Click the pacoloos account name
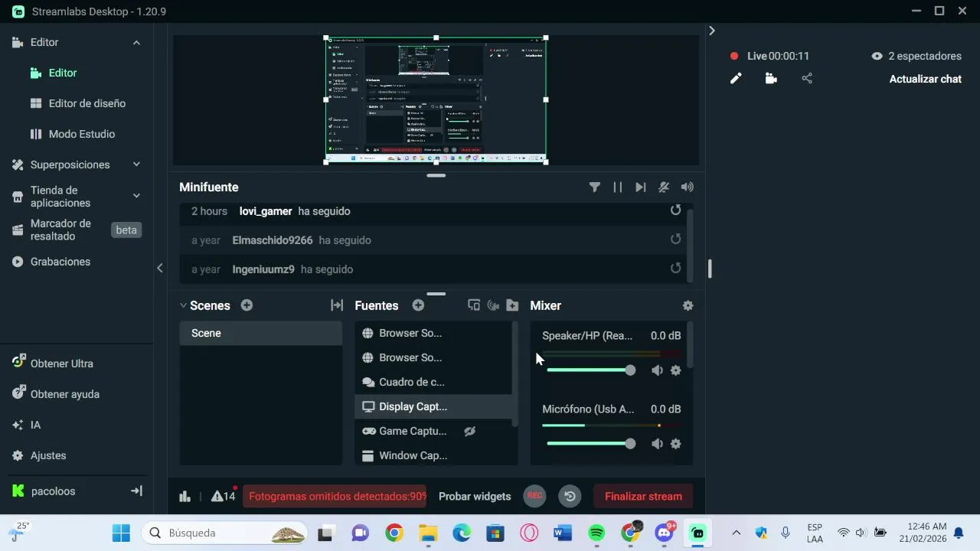This screenshot has height=551, width=980. click(53, 491)
